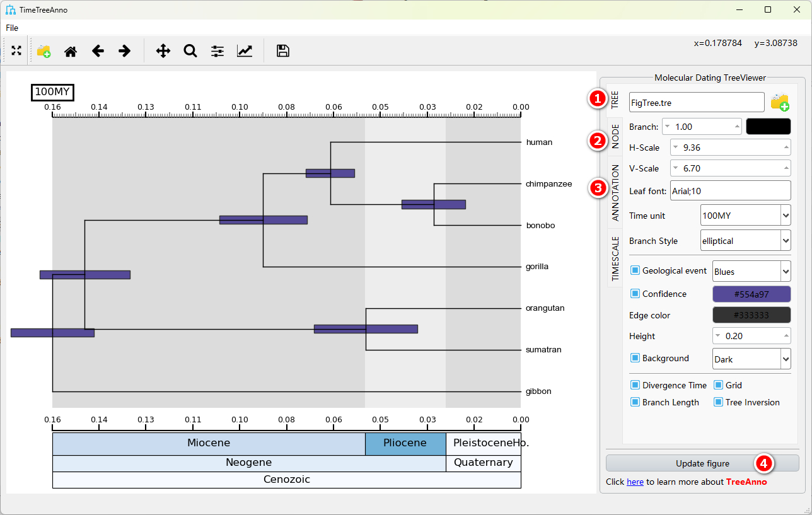Image resolution: width=812 pixels, height=515 pixels.
Task: Activate the Pan move tool
Action: (x=163, y=51)
